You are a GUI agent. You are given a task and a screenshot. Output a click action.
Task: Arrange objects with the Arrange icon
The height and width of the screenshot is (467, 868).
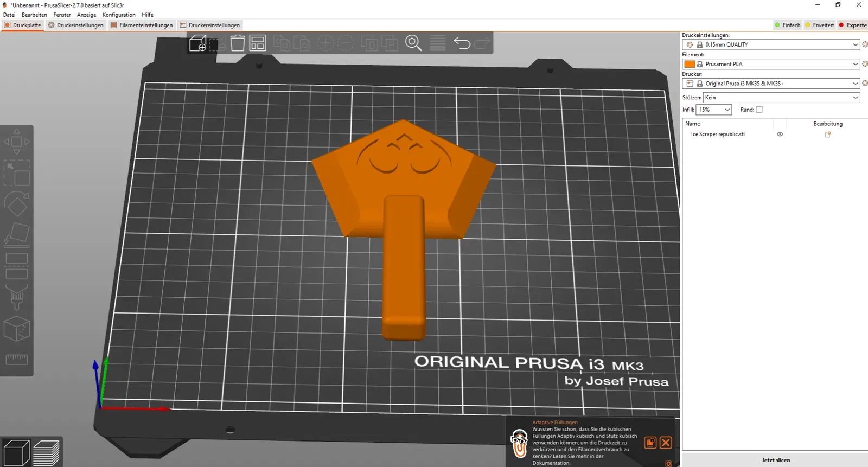point(258,43)
